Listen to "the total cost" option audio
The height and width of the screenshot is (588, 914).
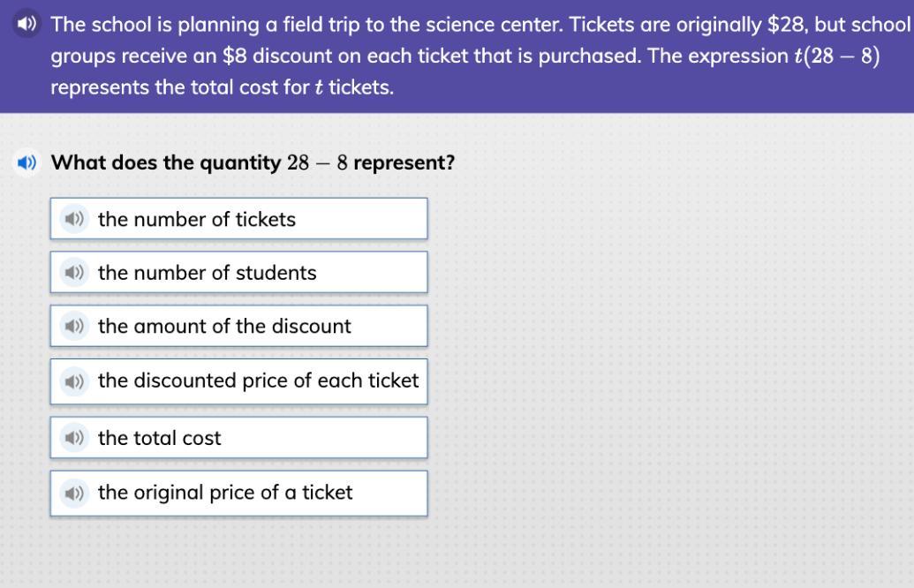[74, 438]
